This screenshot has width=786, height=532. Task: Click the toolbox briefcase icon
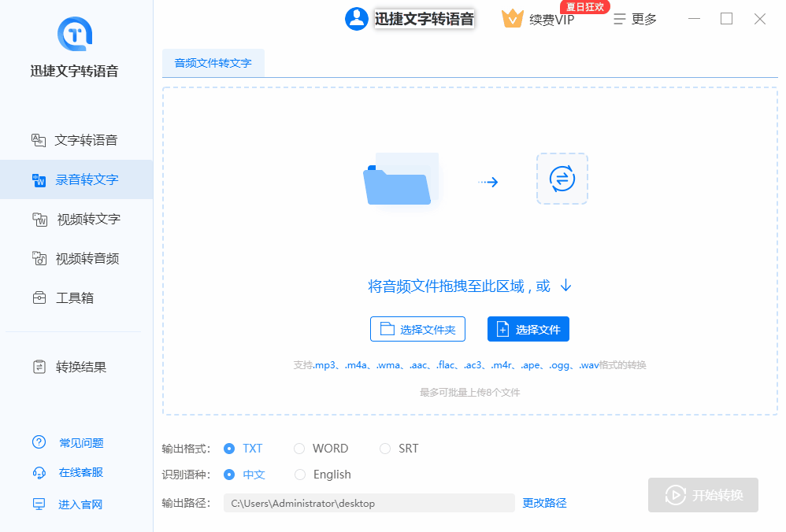pyautogui.click(x=39, y=298)
